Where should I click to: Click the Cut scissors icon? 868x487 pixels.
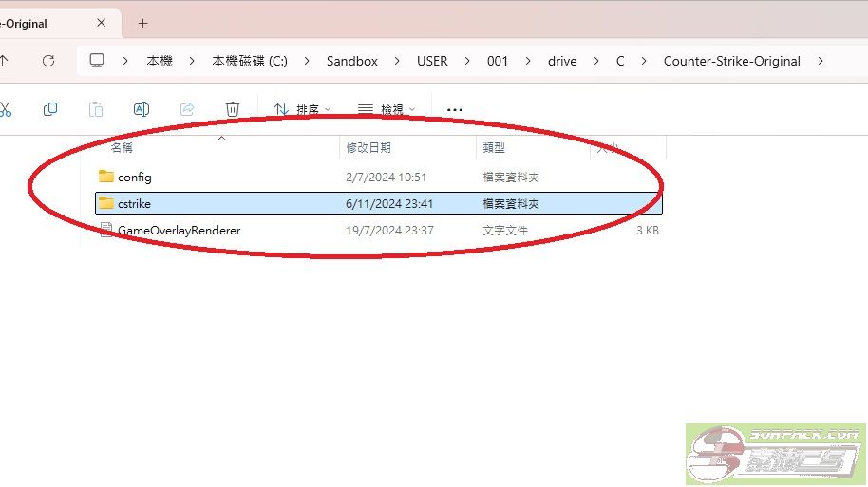[x=5, y=109]
